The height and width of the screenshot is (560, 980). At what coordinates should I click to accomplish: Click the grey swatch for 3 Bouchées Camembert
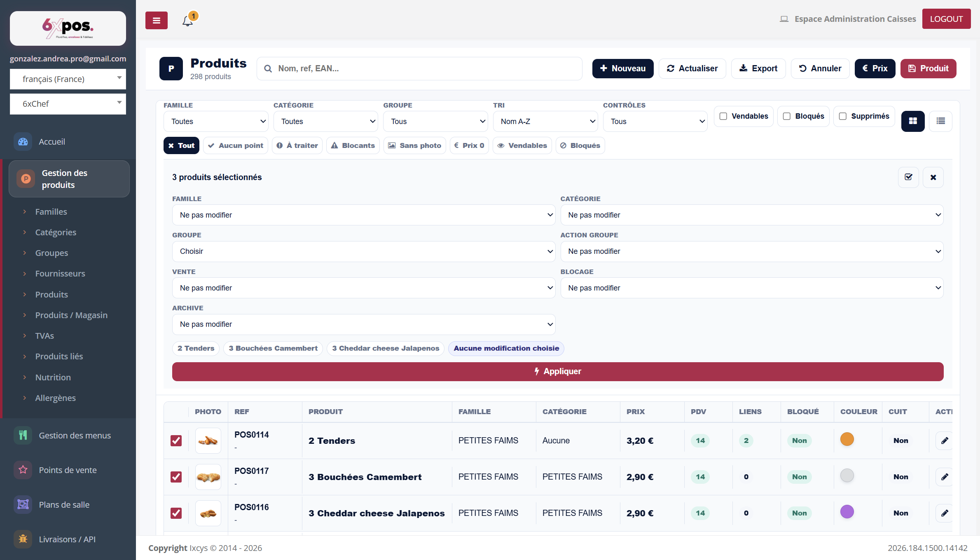(x=847, y=476)
